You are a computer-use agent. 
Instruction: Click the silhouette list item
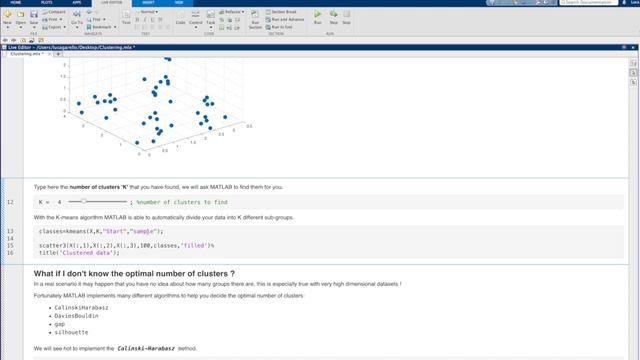[71, 332]
